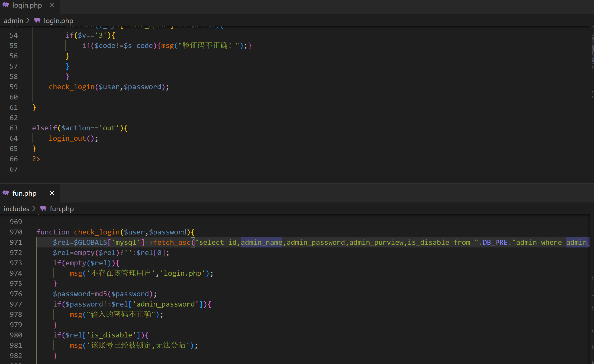Click check_login call on line 59
Image resolution: width=594 pixels, height=364 pixels.
click(72, 87)
